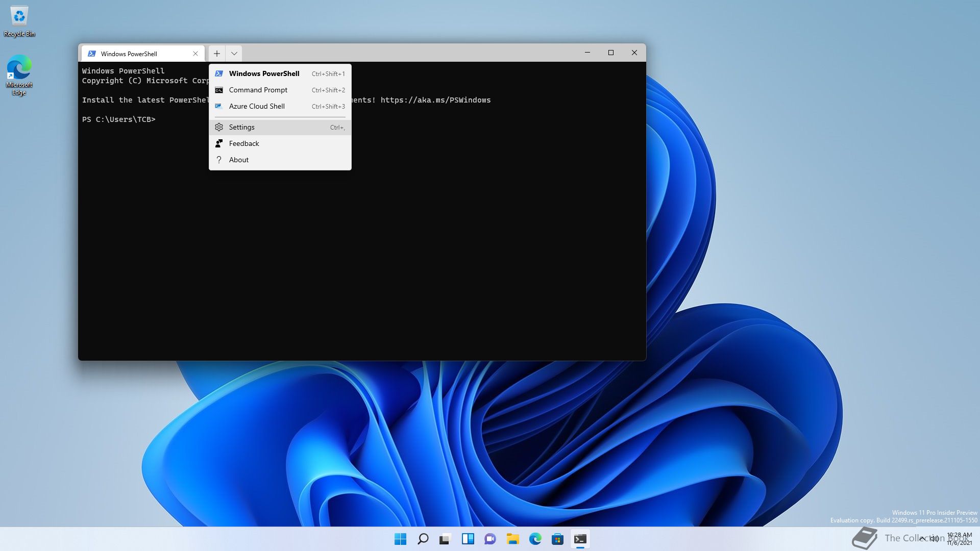
Task: Open Task View from taskbar
Action: tap(446, 539)
